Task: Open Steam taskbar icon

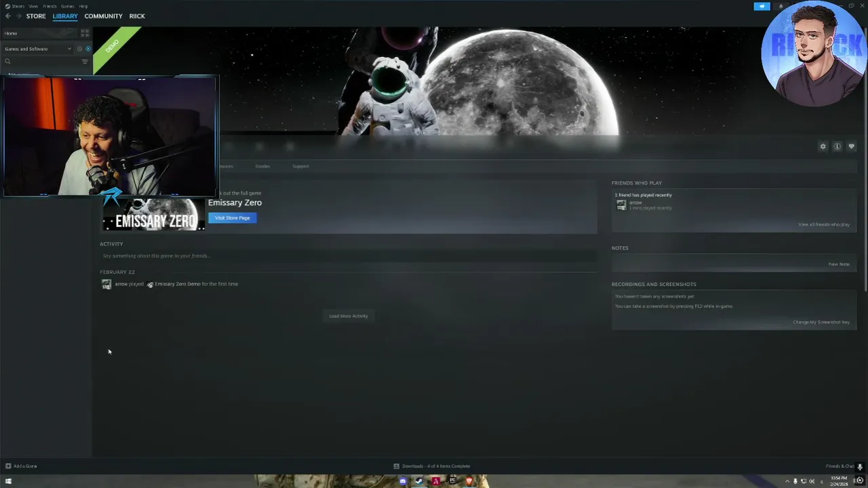Action: [x=419, y=481]
